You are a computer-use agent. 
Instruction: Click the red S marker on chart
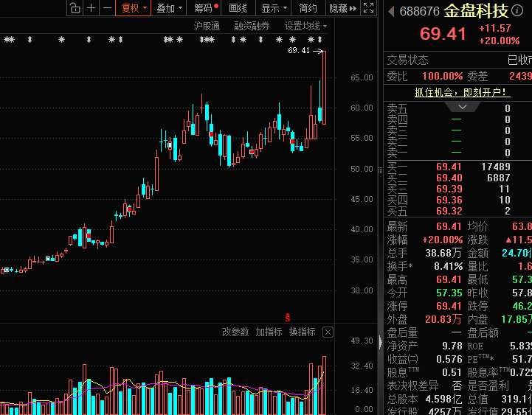click(x=288, y=318)
